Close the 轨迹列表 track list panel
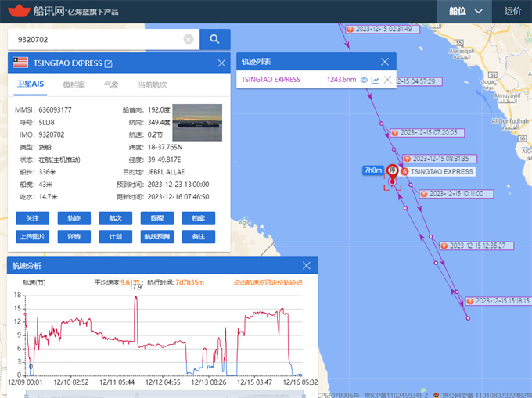The width and height of the screenshot is (532, 398). (384, 61)
